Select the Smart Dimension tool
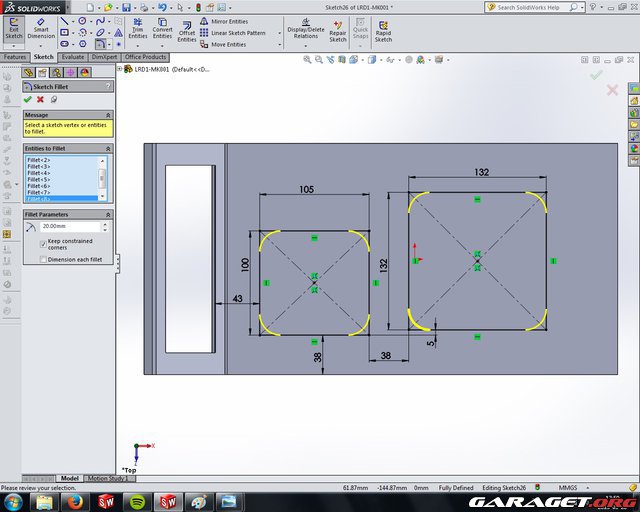 [41, 30]
